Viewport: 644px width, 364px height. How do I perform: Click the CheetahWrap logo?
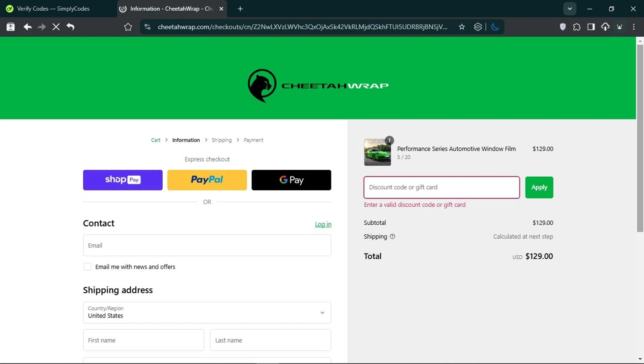click(318, 86)
